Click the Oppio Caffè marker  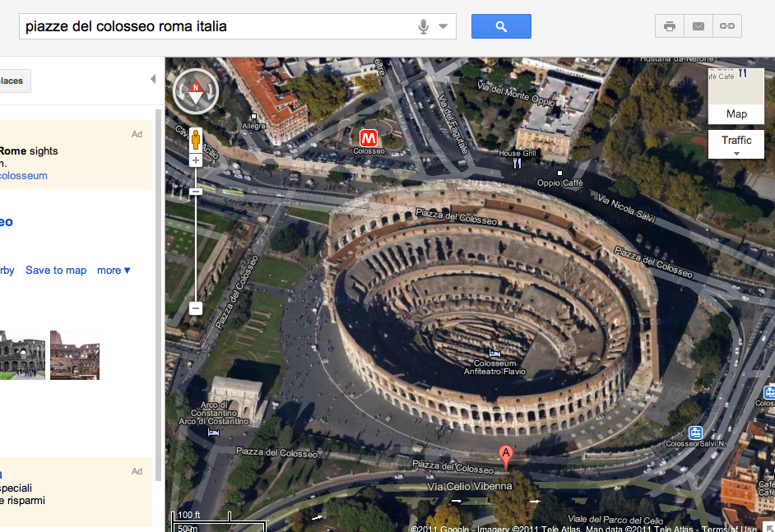559,173
